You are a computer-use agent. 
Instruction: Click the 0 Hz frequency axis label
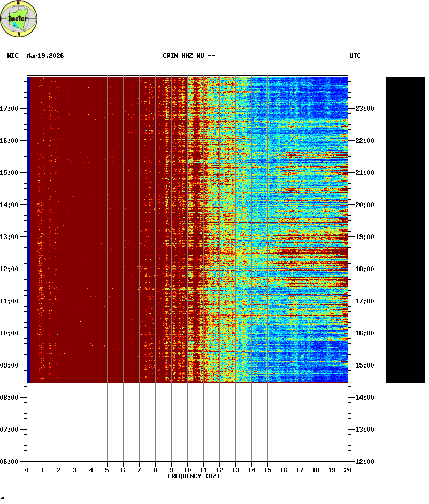tap(27, 470)
